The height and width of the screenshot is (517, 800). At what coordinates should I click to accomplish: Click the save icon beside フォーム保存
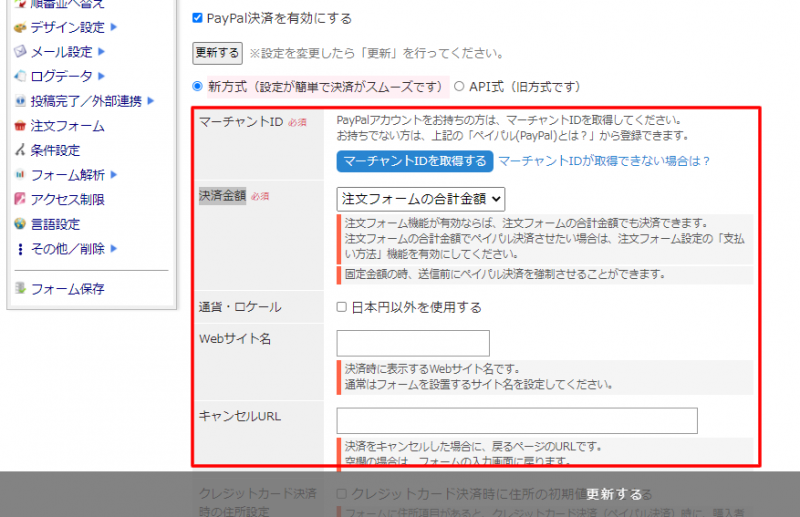point(20,288)
